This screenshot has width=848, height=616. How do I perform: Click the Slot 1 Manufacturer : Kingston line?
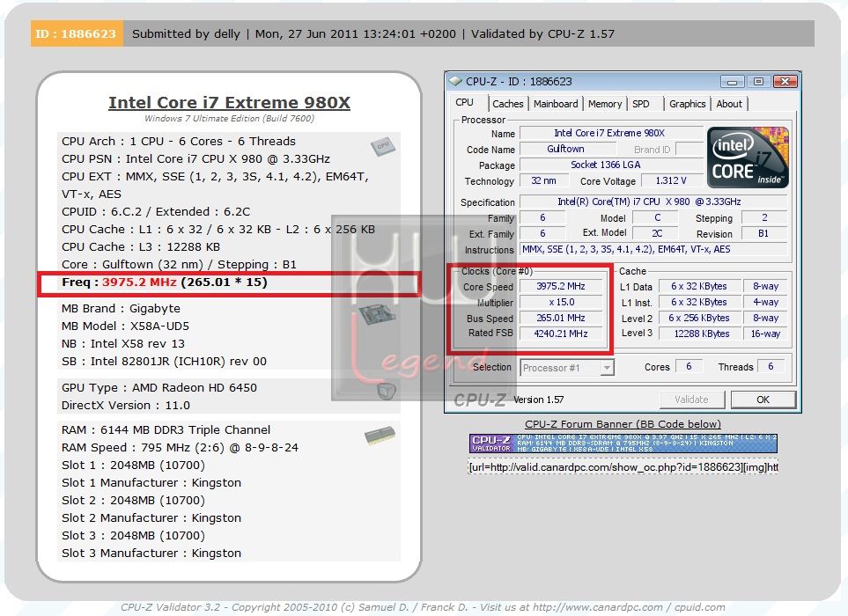151,483
